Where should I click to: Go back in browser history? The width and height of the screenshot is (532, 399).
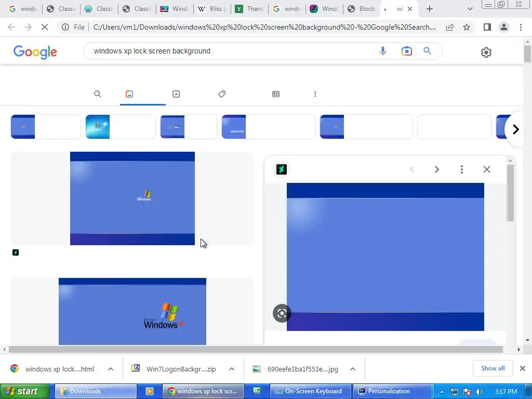(x=11, y=27)
